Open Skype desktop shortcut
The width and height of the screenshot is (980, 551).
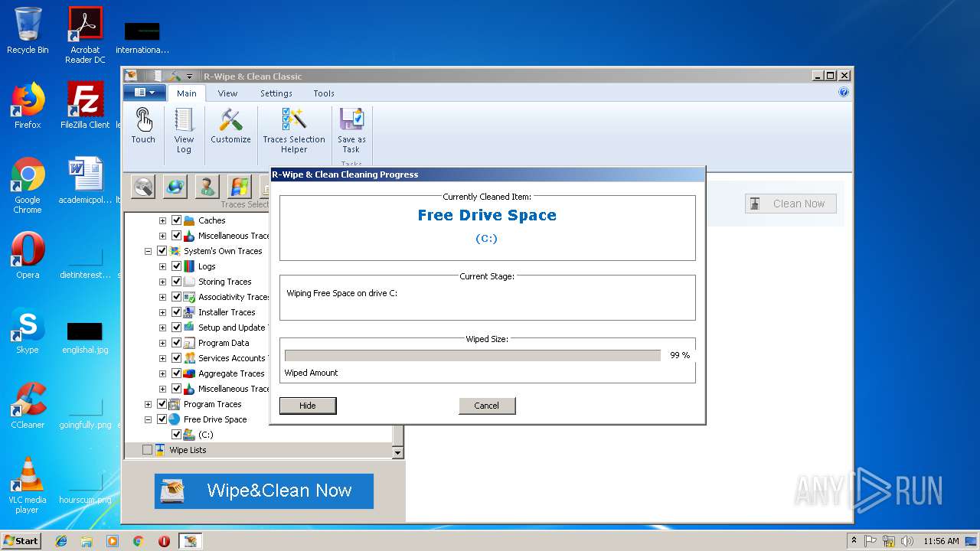click(x=28, y=331)
